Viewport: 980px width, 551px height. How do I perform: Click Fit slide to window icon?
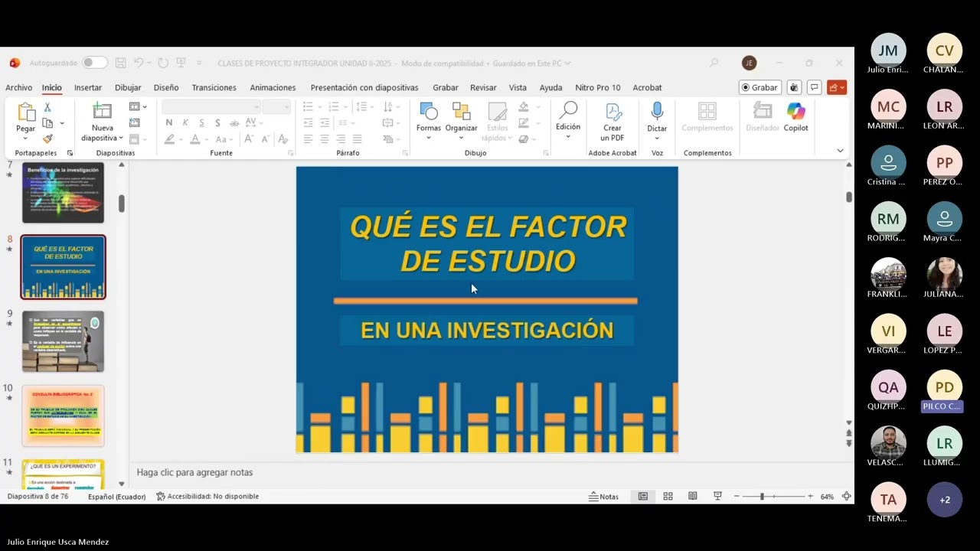click(846, 497)
